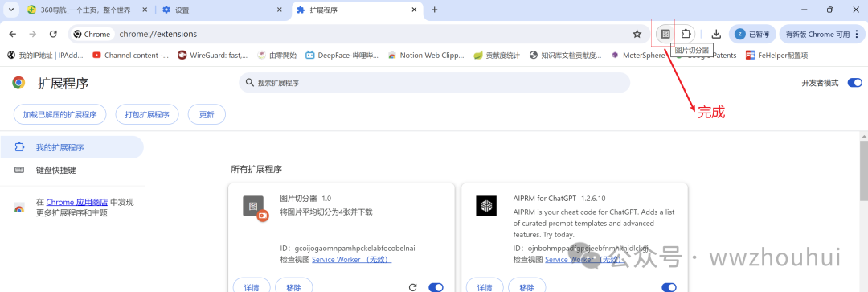
Task: Click the 打包扩展程序 button
Action: 147,115
